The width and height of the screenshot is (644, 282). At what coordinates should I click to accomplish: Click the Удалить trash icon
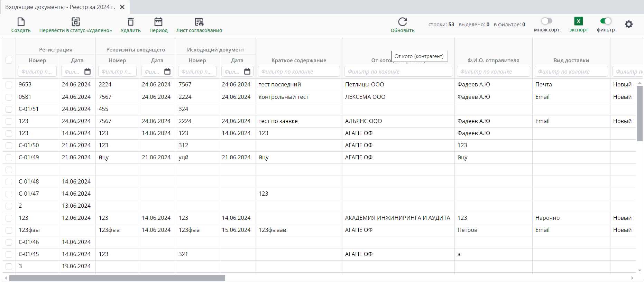pos(130,22)
